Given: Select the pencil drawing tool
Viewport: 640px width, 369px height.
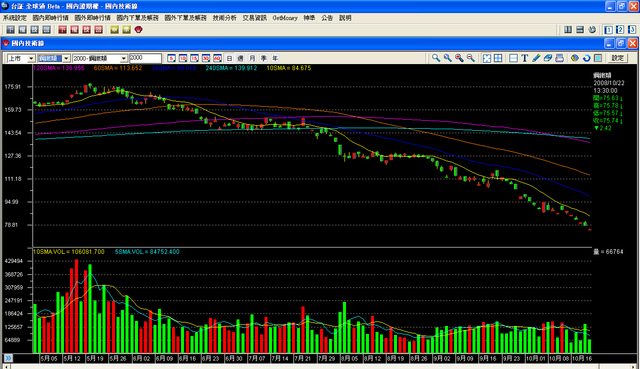Looking at the screenshot, I should tap(536, 58).
